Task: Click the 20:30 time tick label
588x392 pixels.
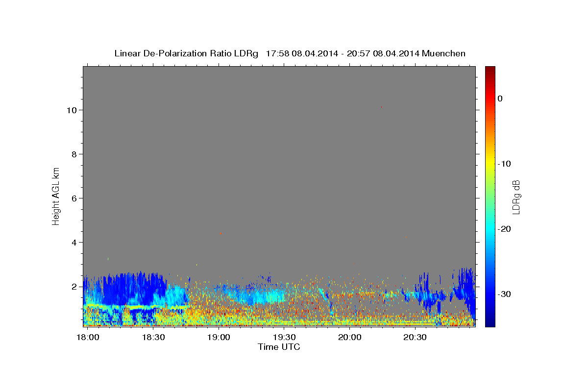Action: click(x=416, y=338)
